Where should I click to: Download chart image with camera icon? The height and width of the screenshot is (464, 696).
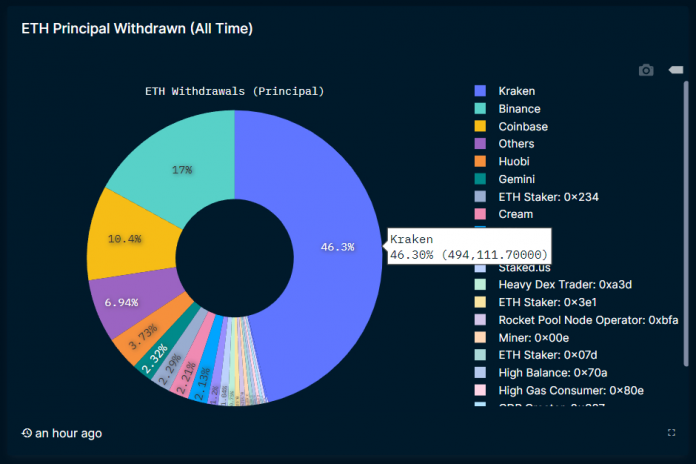pyautogui.click(x=646, y=70)
